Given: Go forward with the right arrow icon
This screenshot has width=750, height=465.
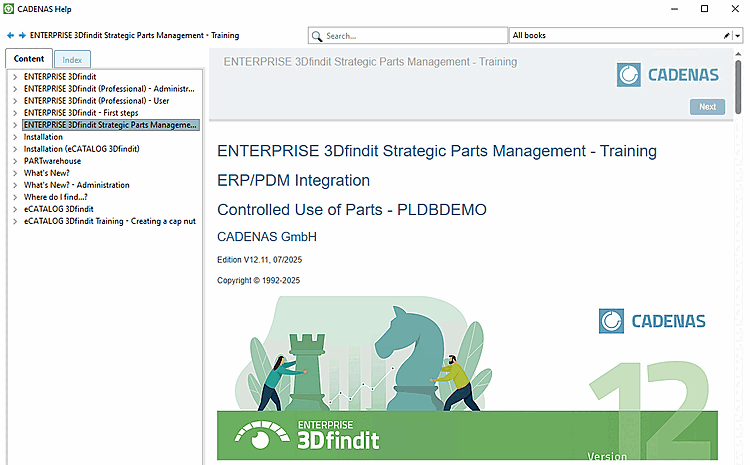Looking at the screenshot, I should (x=22, y=35).
